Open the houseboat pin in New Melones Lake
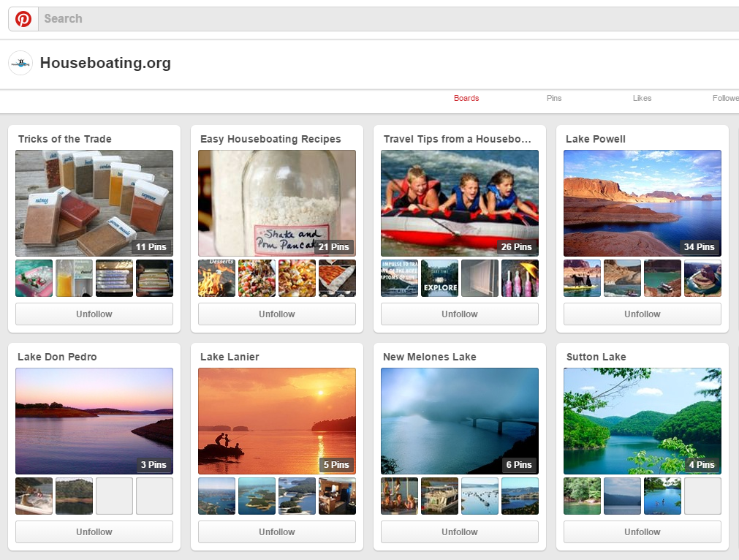The width and height of the screenshot is (739, 560). (440, 496)
